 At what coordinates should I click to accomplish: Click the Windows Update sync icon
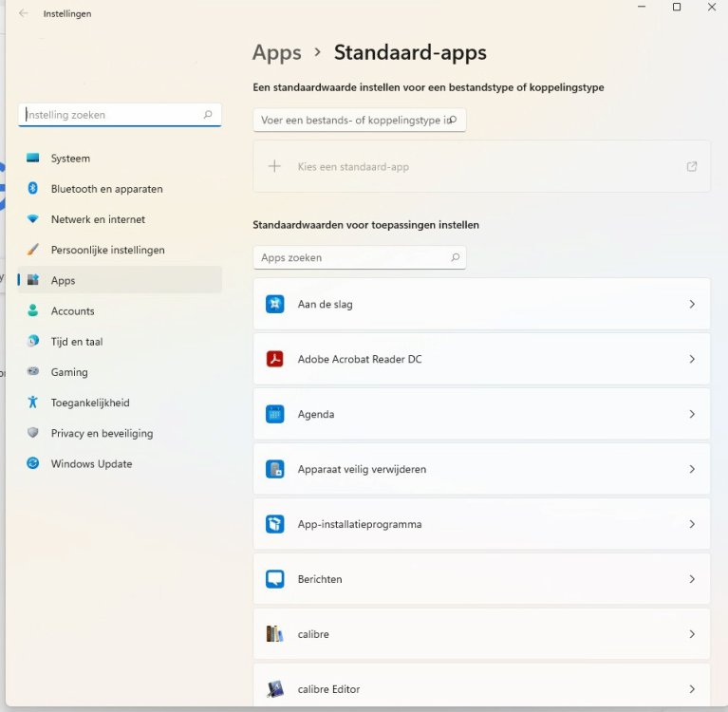(33, 463)
